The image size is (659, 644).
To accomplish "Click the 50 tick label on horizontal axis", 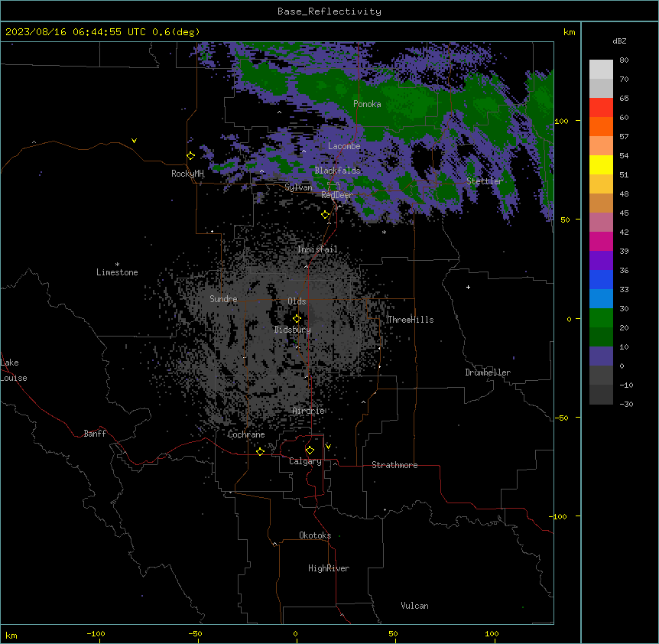I will [x=393, y=633].
